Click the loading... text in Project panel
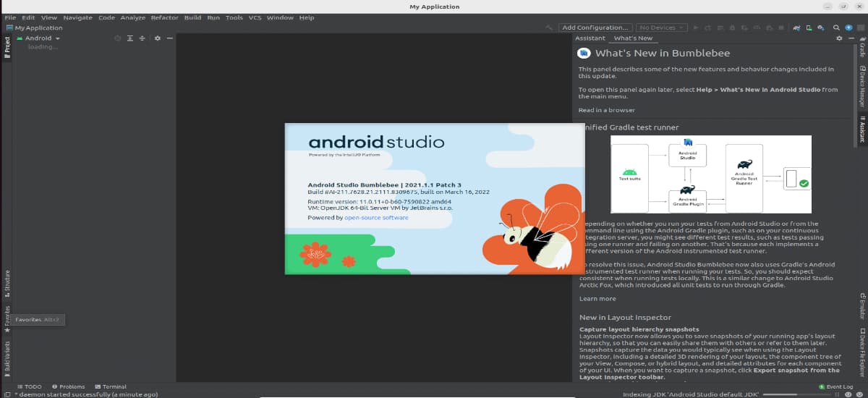868x398 pixels. pyautogui.click(x=43, y=47)
